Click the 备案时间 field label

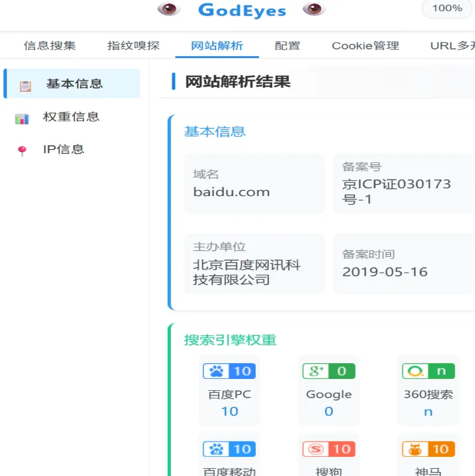369,254
